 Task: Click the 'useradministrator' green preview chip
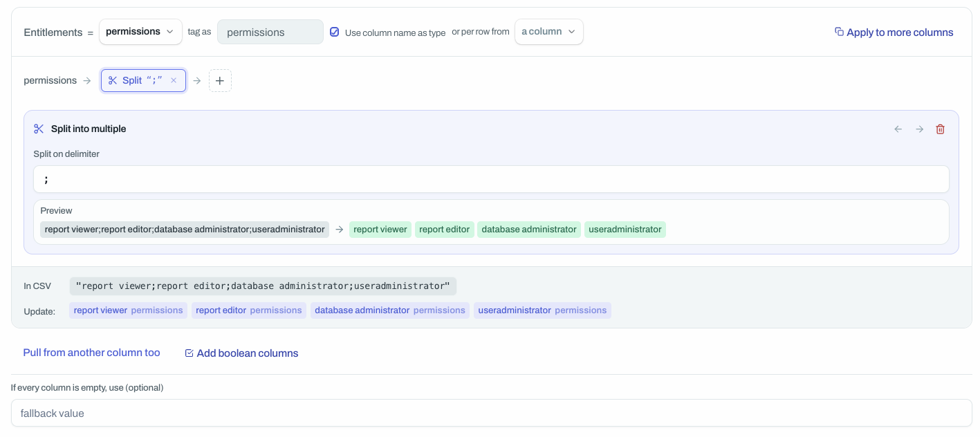click(x=625, y=230)
